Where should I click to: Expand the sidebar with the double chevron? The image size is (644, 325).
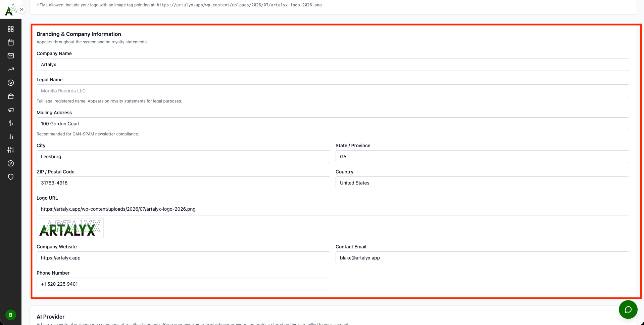[22, 9]
